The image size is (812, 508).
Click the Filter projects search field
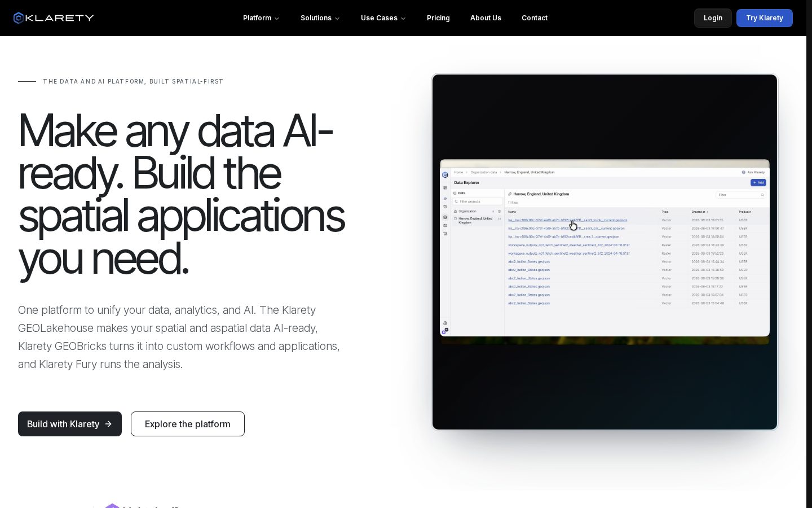(478, 202)
